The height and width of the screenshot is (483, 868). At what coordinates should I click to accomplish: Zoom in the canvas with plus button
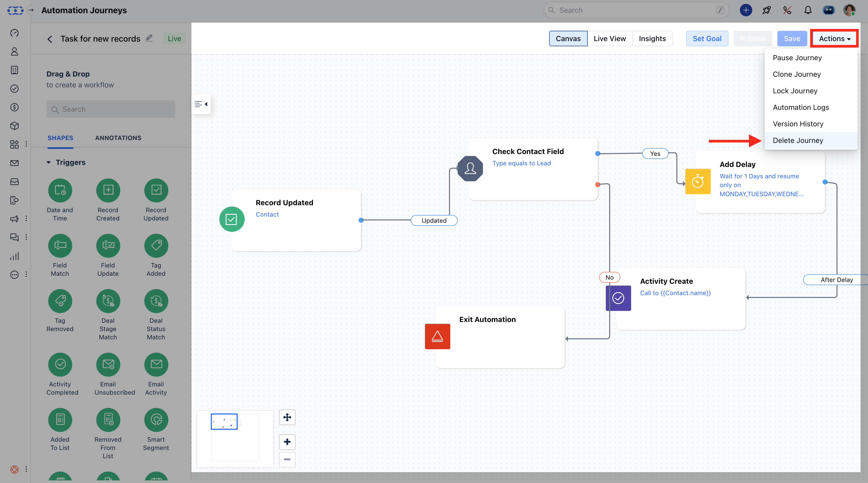[x=287, y=442]
